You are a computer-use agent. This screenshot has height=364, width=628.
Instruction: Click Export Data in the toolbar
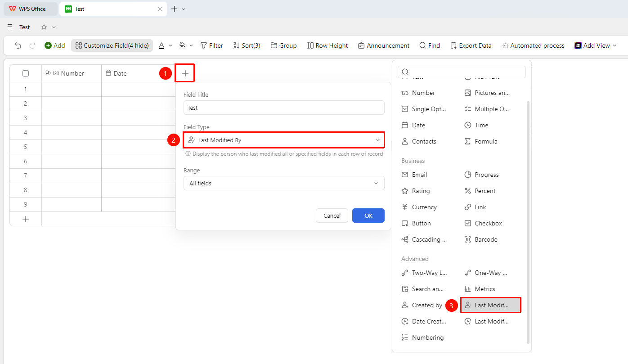tap(471, 45)
